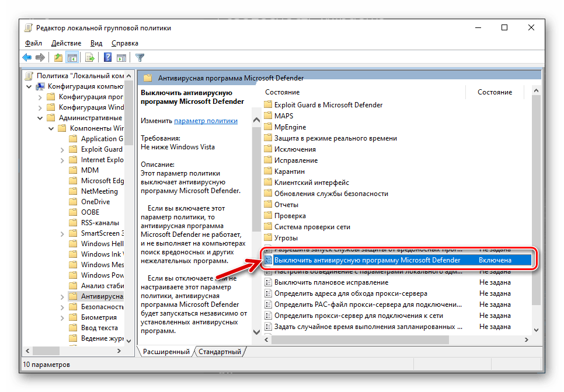Open Защита в режиме реального времени folder
Image resolution: width=564 pixels, height=392 pixels.
[335, 138]
